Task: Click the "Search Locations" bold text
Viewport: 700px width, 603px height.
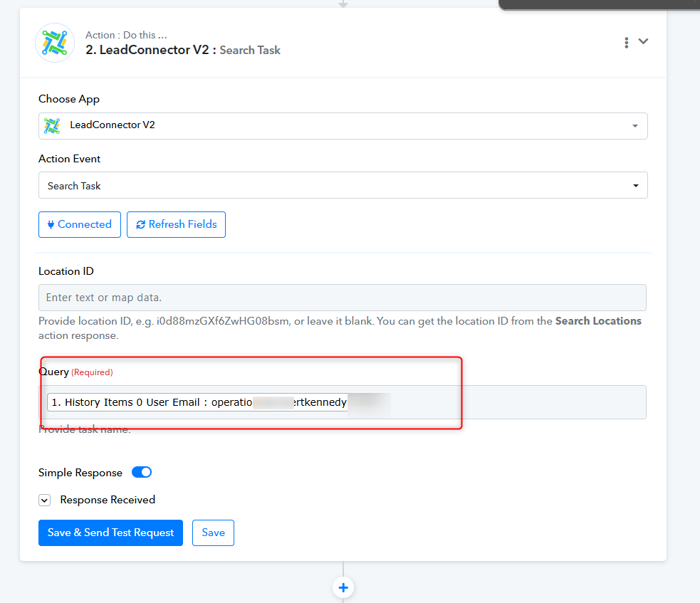Action: [598, 321]
